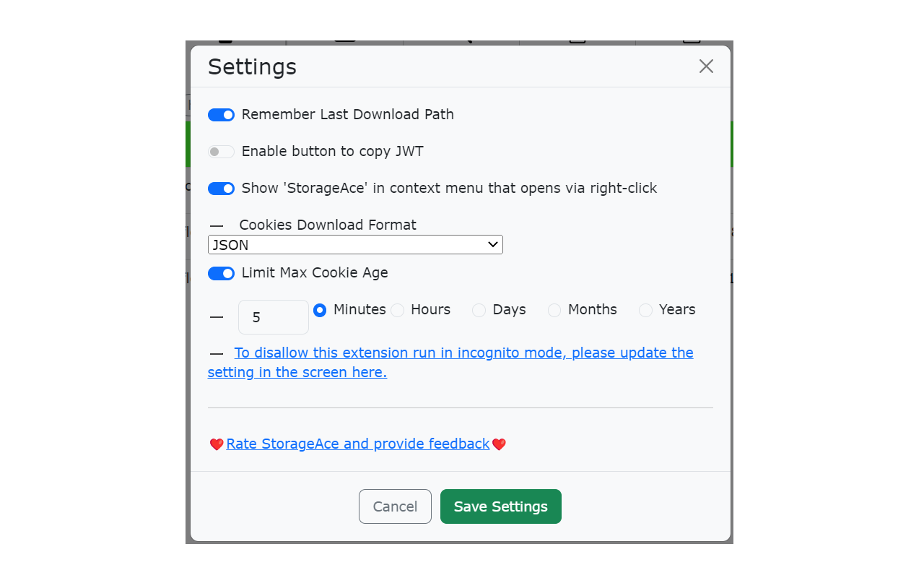The width and height of the screenshot is (924, 578).
Task: Turn off showing StorageAce in context menu
Action: (x=221, y=188)
